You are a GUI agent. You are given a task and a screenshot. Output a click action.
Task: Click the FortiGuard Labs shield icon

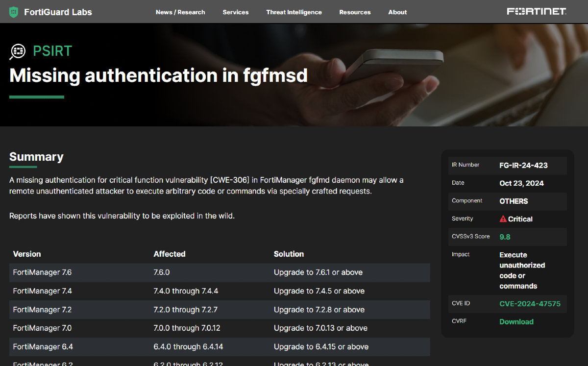point(14,12)
